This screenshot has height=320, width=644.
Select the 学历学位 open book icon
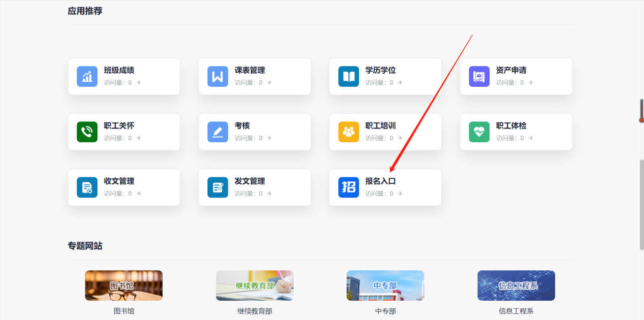pyautogui.click(x=348, y=77)
